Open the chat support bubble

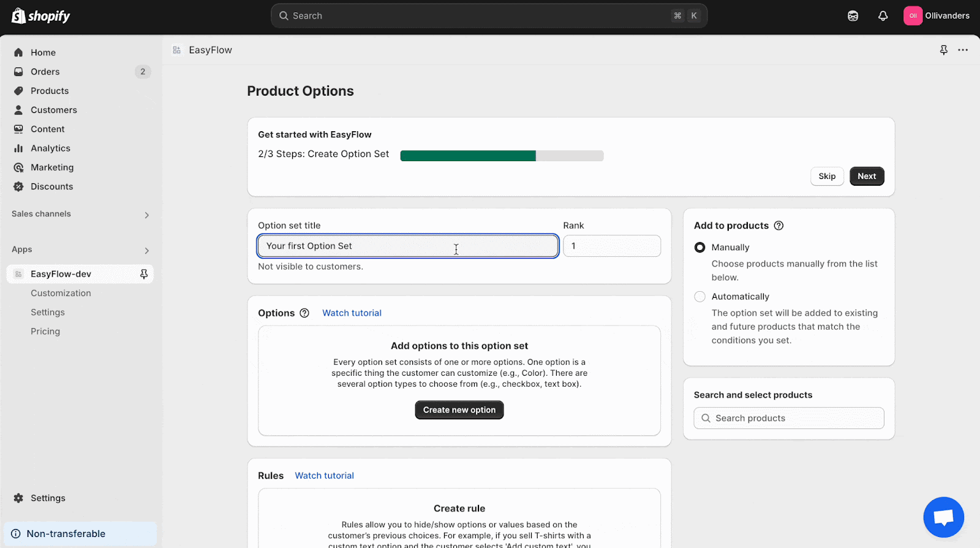click(943, 517)
